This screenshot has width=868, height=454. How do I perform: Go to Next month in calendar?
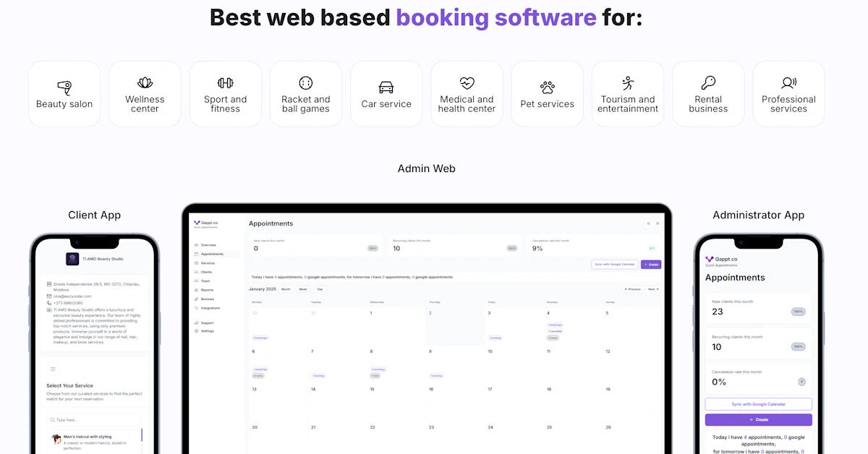pos(653,289)
